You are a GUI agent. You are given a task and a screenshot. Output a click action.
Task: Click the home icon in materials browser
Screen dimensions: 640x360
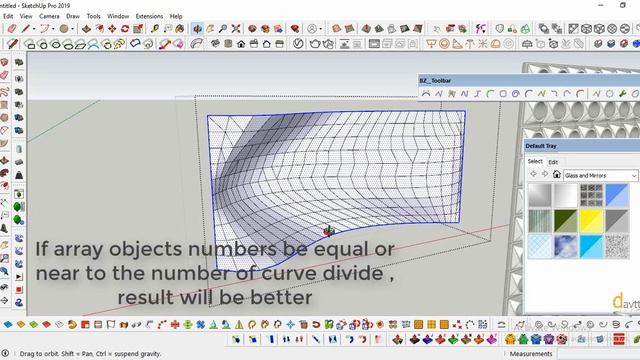click(x=556, y=174)
